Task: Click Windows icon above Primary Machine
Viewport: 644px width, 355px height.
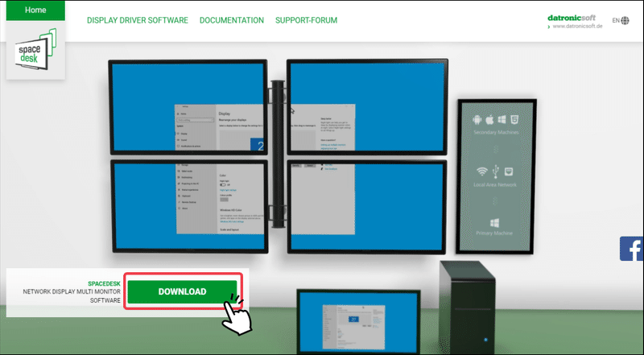Action: (494, 223)
